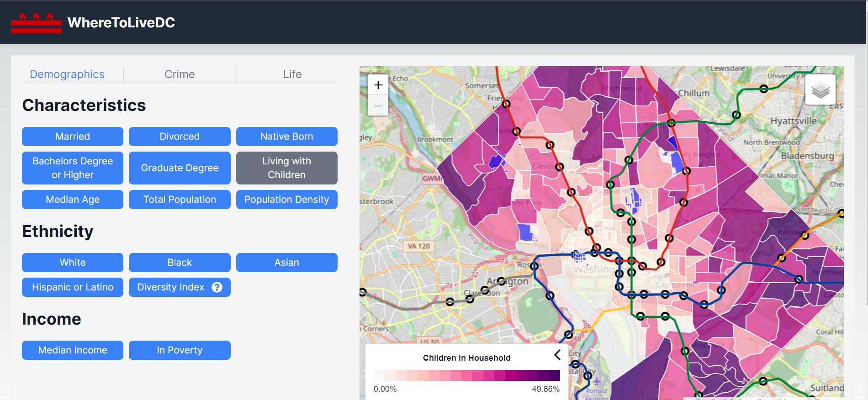This screenshot has height=400, width=868.
Task: Switch to the Crime tab
Action: (180, 74)
